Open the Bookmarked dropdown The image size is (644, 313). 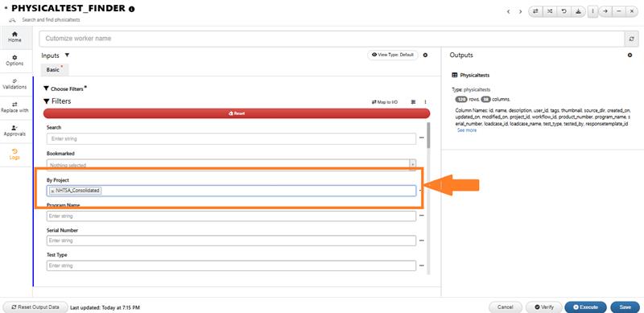point(231,165)
